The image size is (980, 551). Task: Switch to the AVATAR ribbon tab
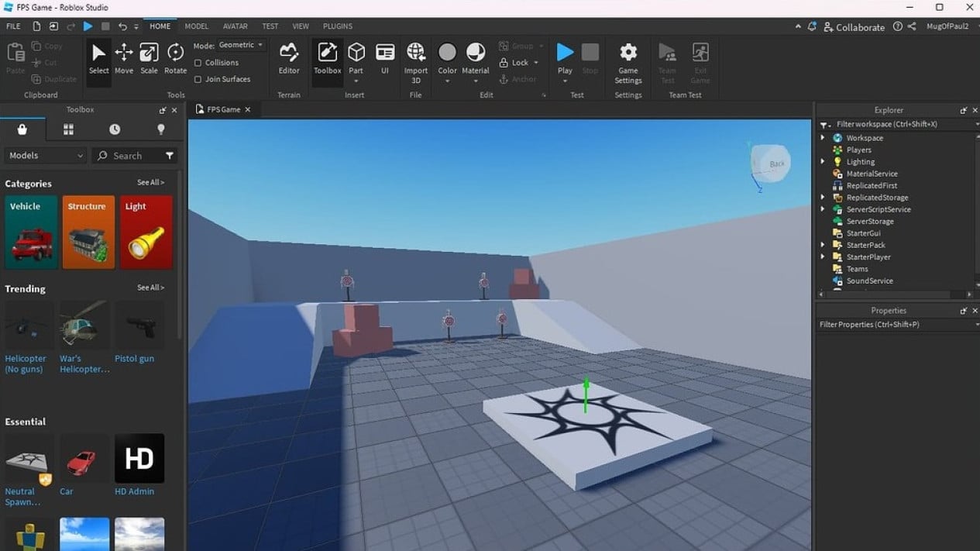(x=236, y=26)
